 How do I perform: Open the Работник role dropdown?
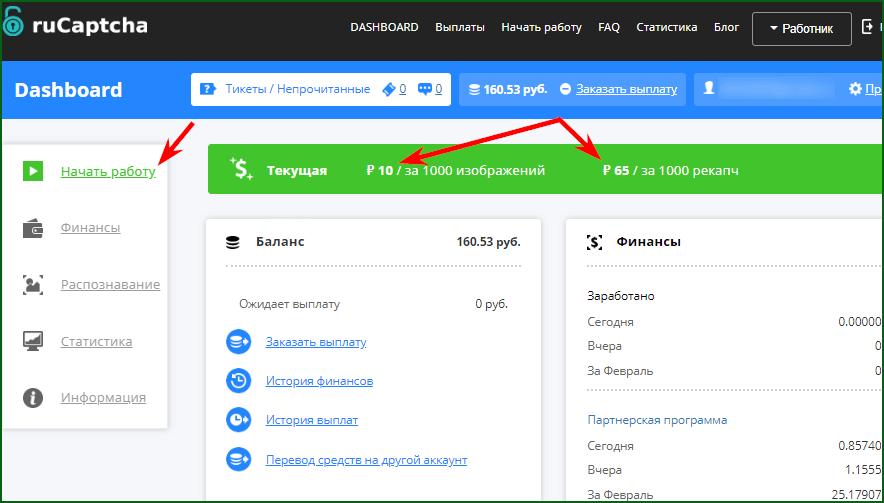coord(802,29)
